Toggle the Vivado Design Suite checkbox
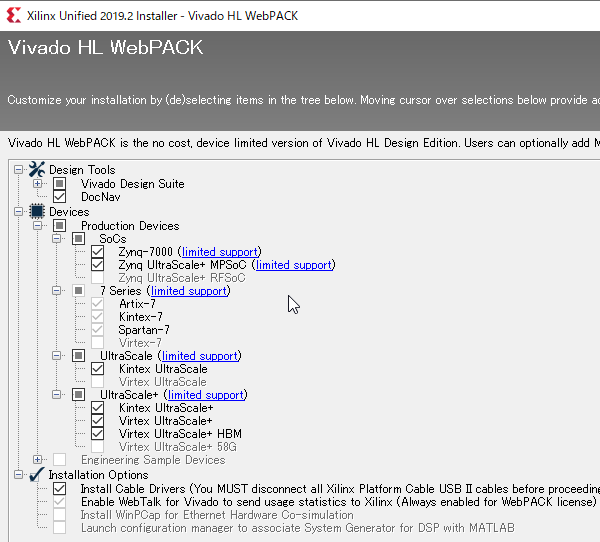Image resolution: width=600 pixels, height=542 pixels. tap(59, 184)
